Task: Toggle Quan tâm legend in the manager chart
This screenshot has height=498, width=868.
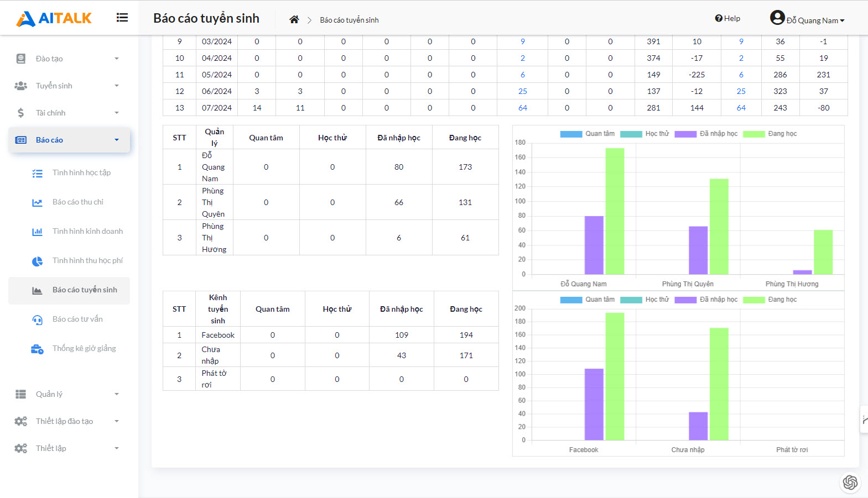Action: [x=587, y=134]
